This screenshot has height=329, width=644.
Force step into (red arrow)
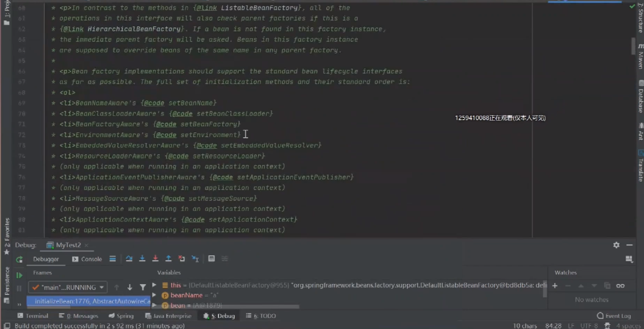click(x=155, y=259)
